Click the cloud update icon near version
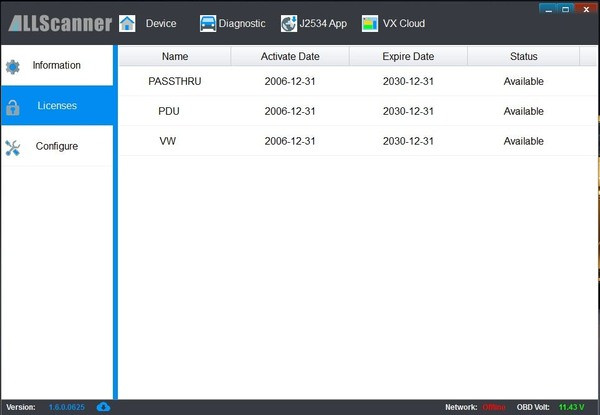The image size is (600, 415). tap(103, 407)
